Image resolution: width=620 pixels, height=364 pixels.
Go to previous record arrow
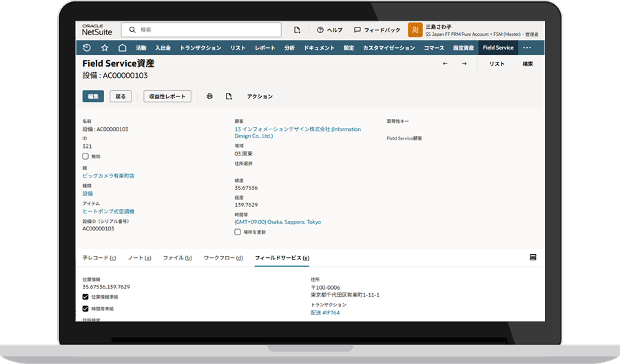[x=445, y=63]
